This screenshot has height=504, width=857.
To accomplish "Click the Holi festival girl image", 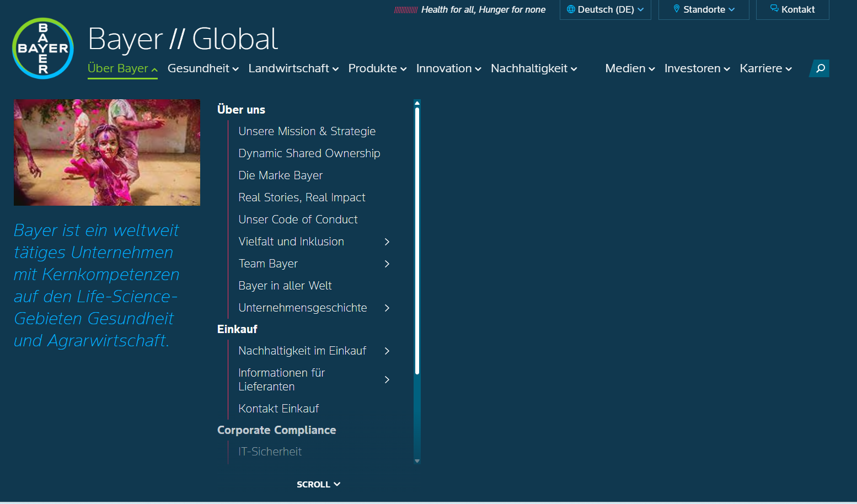I will pyautogui.click(x=107, y=152).
